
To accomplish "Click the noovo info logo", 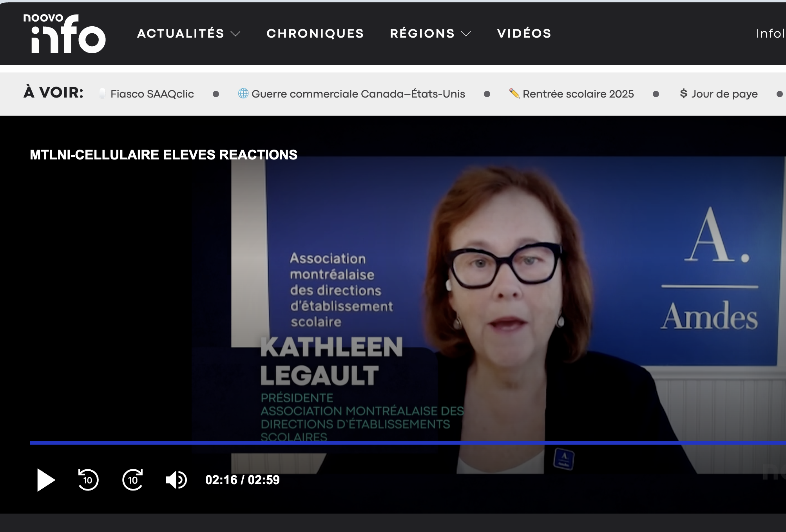I will tap(64, 34).
